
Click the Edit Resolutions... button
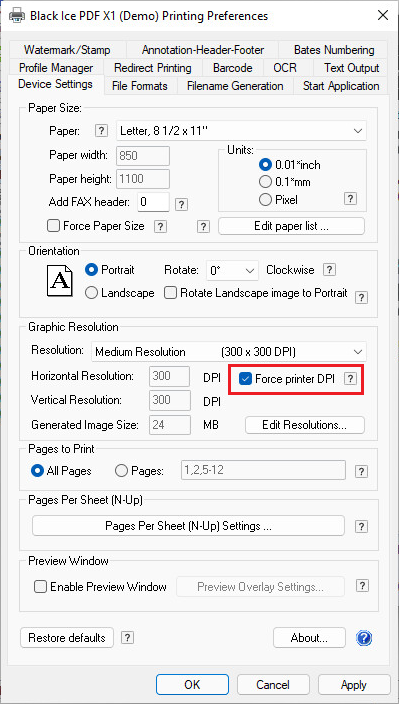click(x=304, y=425)
